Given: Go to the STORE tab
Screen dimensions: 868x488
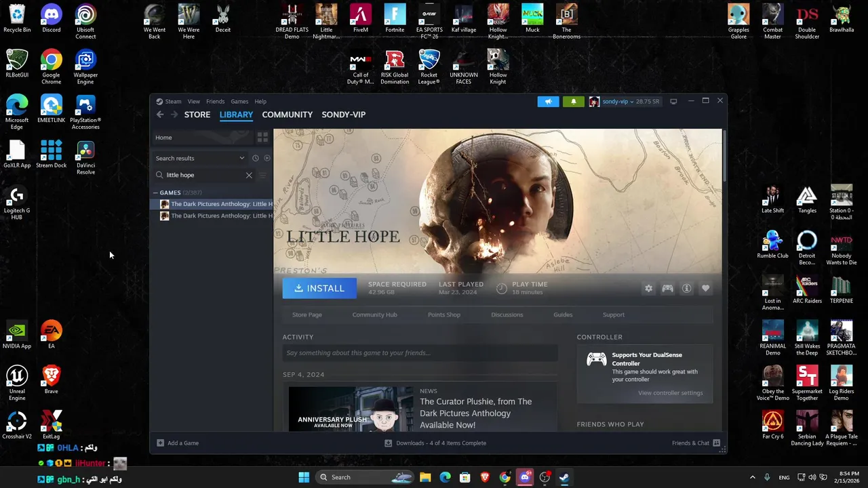Looking at the screenshot, I should click(197, 115).
